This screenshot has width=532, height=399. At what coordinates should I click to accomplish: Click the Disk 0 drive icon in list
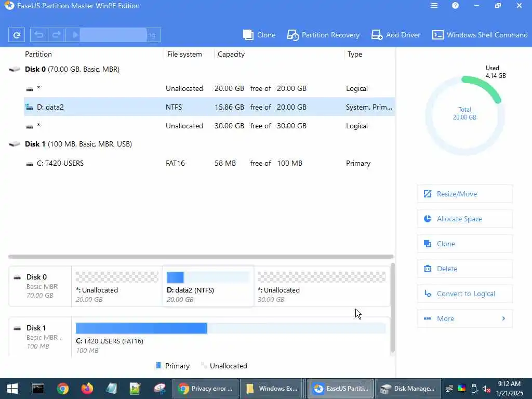coord(14,69)
